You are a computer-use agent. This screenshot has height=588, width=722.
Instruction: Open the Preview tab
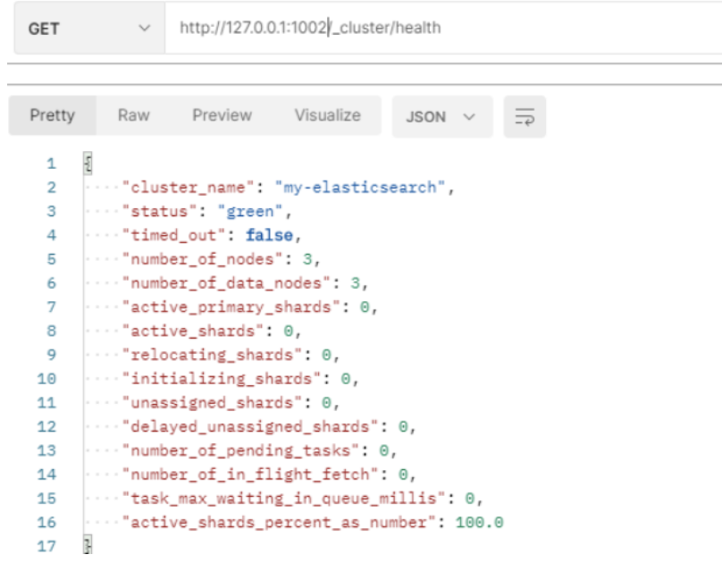[x=222, y=116]
